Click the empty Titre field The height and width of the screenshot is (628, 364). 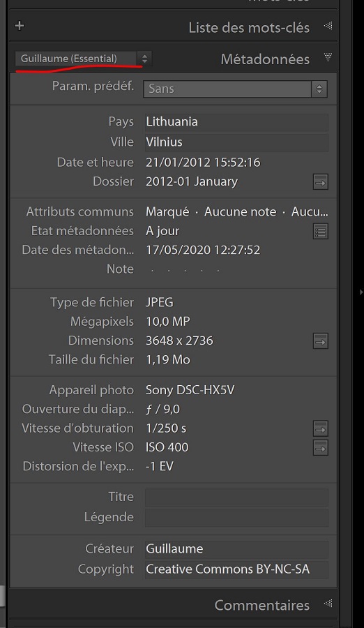[x=236, y=497]
